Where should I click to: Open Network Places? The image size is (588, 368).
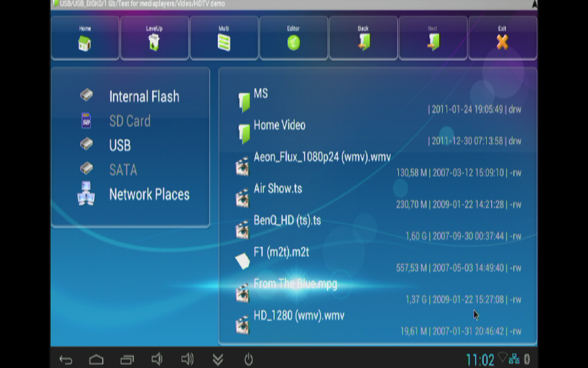(149, 194)
